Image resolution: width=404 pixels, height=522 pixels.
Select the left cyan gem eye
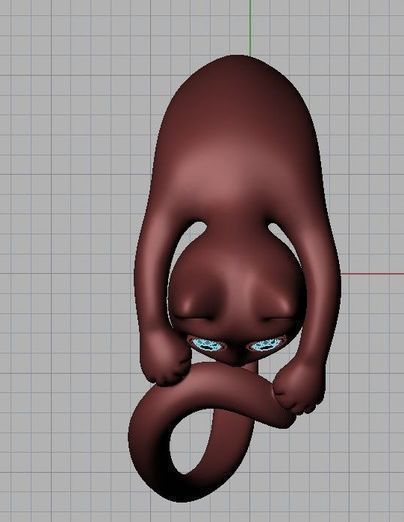[208, 344]
